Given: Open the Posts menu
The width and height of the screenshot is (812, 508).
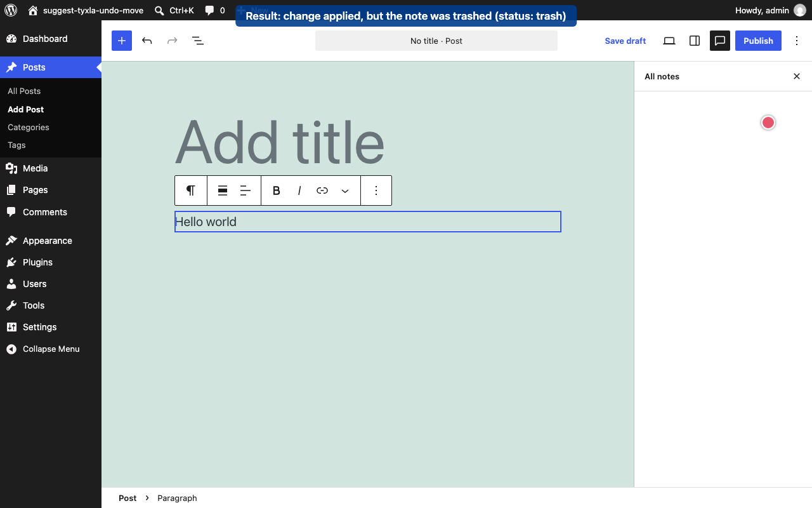Looking at the screenshot, I should [51, 67].
